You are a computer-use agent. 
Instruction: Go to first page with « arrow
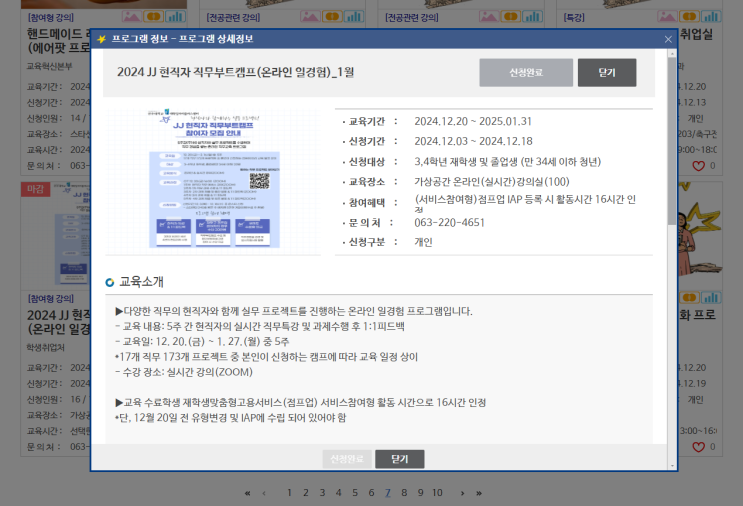point(247,493)
